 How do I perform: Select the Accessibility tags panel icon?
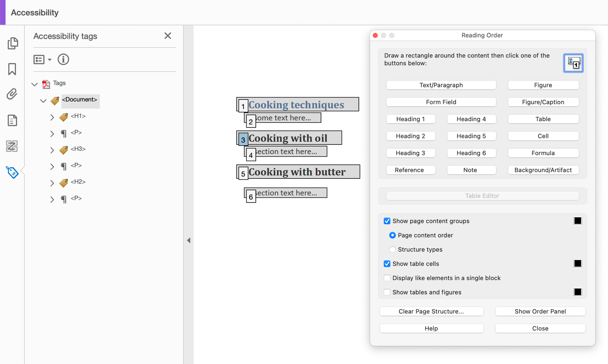[x=13, y=172]
